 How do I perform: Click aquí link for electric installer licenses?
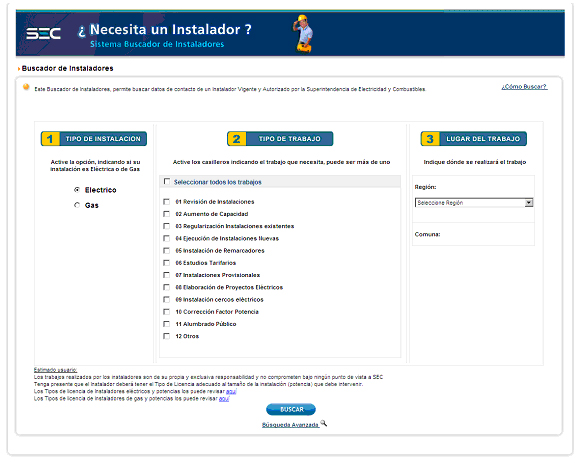pos(231,392)
